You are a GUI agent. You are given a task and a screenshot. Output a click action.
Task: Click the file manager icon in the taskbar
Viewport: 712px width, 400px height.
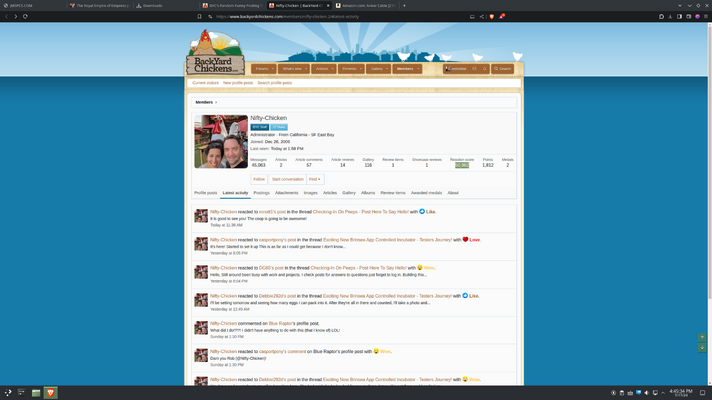click(36, 393)
